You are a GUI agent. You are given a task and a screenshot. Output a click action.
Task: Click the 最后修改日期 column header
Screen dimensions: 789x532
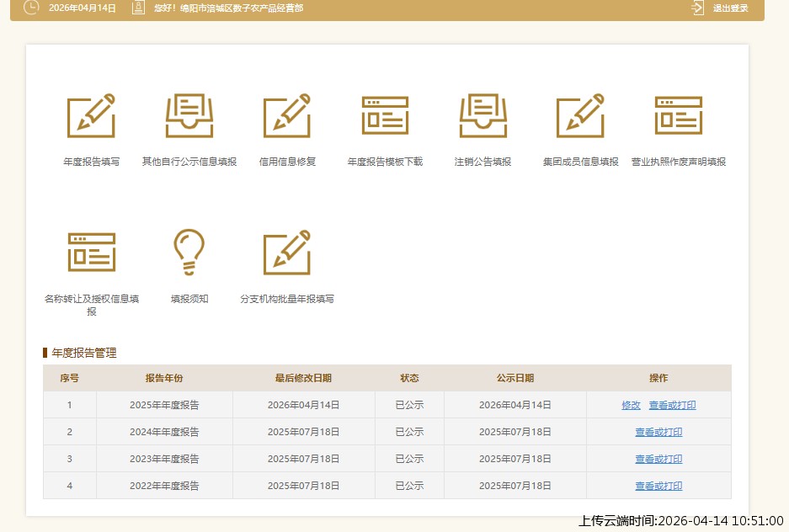(303, 378)
